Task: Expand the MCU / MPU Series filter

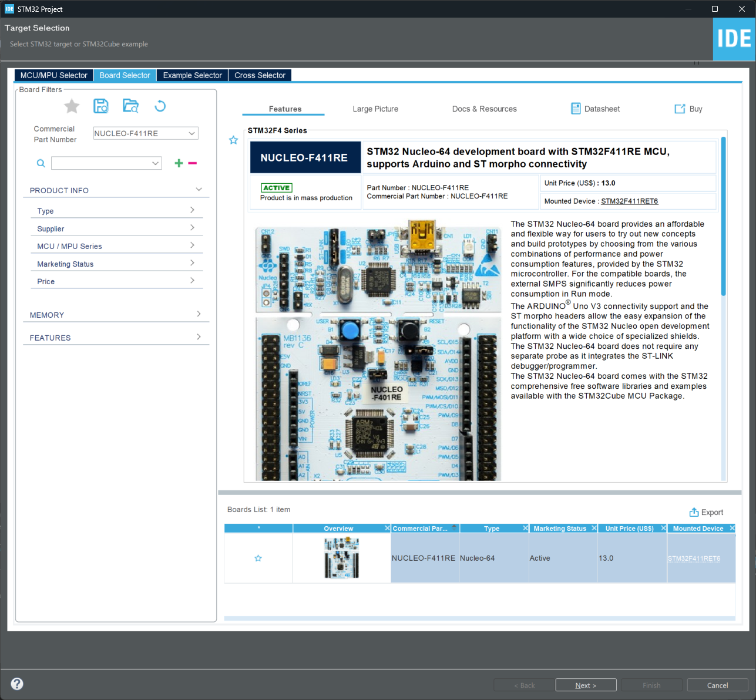Action: [x=116, y=245]
